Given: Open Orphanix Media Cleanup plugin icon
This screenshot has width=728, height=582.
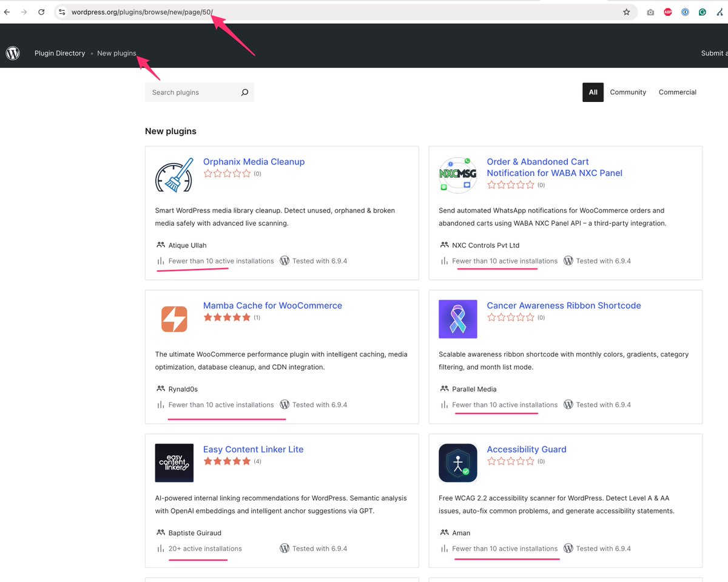Looking at the screenshot, I should click(174, 175).
